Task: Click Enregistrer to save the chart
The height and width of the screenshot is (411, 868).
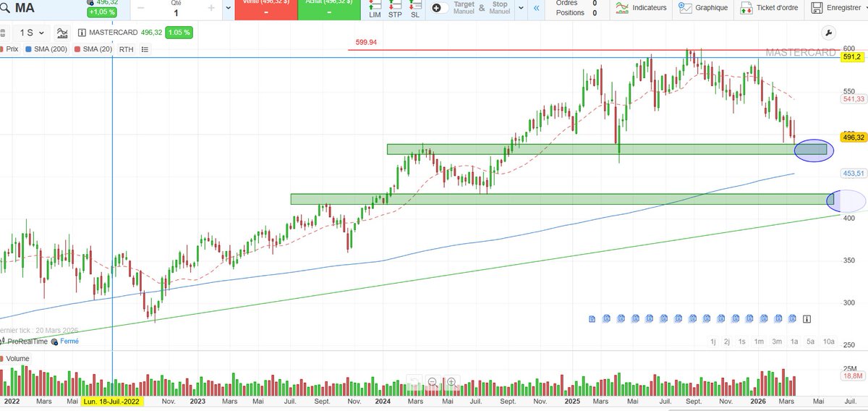Action: [838, 8]
